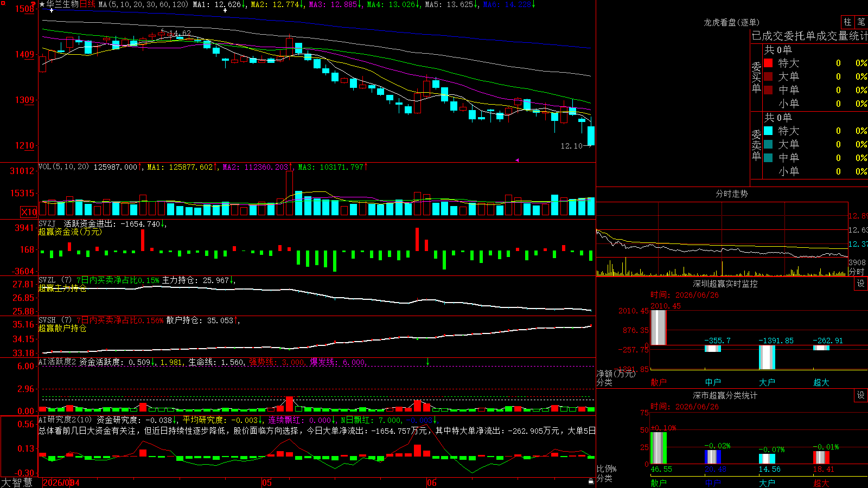Switch order display to 柱 mode
Viewport: 868px width, 488px height.
click(x=847, y=22)
